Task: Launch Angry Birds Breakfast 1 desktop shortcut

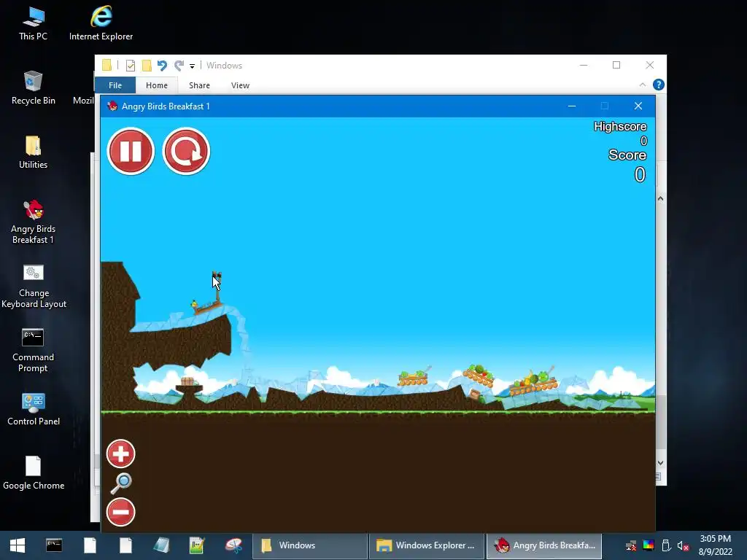Action: pyautogui.click(x=34, y=222)
